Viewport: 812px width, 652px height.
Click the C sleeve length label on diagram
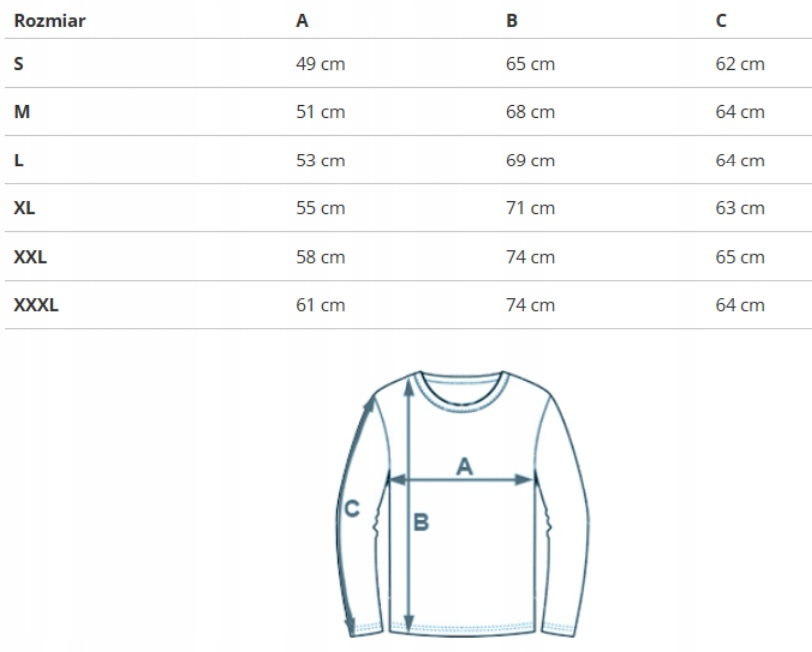[x=351, y=509]
